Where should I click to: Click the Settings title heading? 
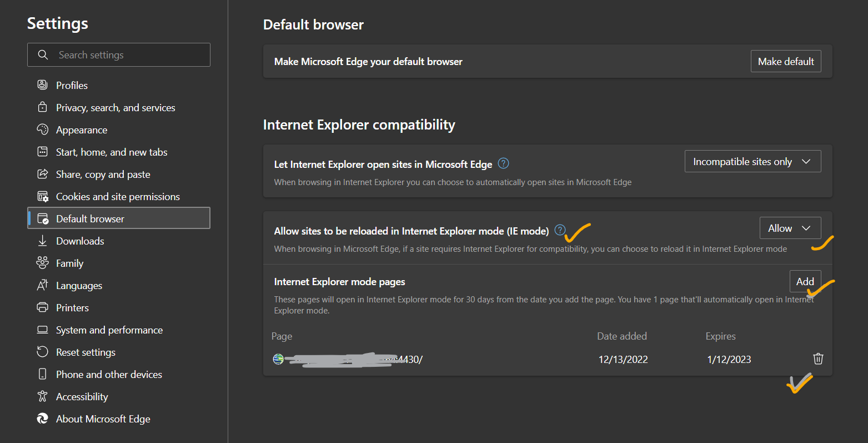58,23
